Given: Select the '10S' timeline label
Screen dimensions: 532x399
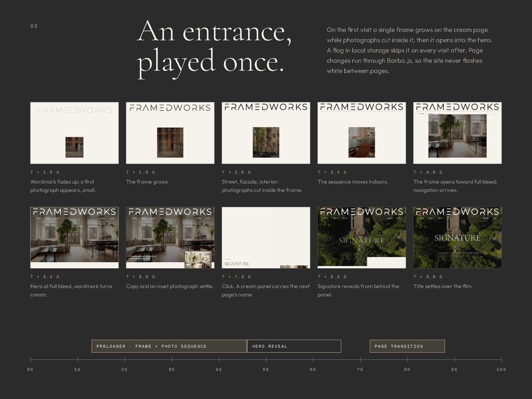Looking at the screenshot, I should [x=501, y=369].
